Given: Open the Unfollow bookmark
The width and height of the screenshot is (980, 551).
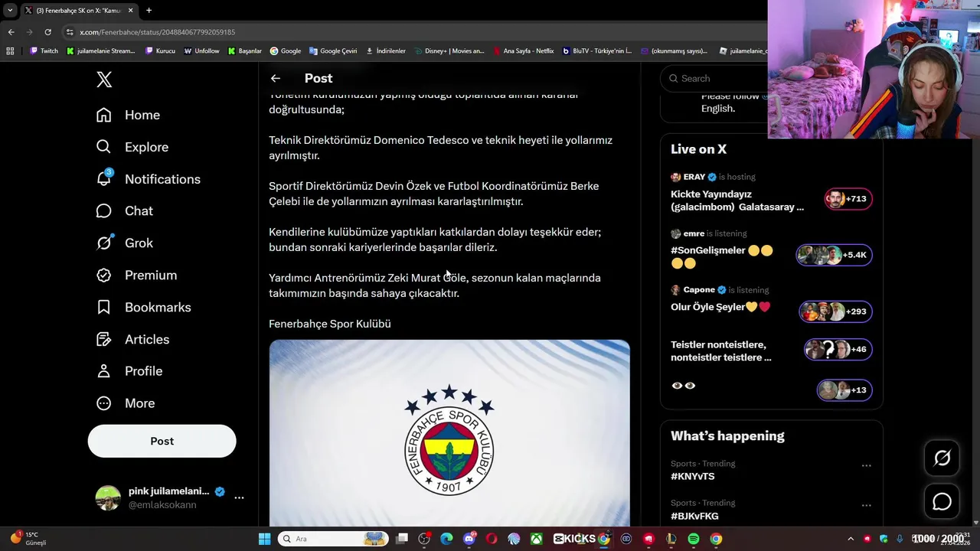Looking at the screenshot, I should [202, 51].
